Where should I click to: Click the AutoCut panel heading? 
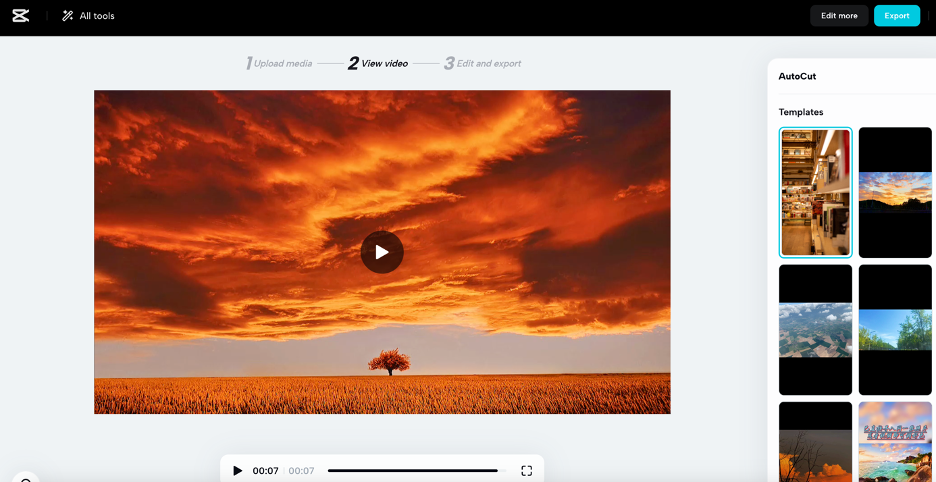(797, 76)
